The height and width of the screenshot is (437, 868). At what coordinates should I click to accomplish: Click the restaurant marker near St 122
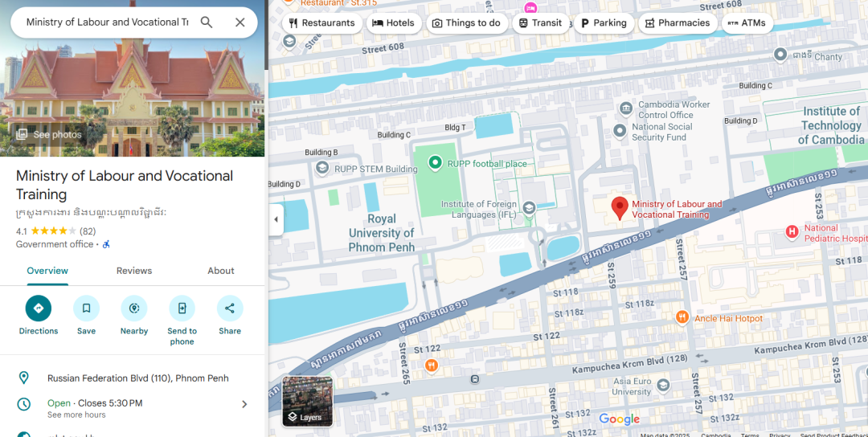tap(432, 365)
